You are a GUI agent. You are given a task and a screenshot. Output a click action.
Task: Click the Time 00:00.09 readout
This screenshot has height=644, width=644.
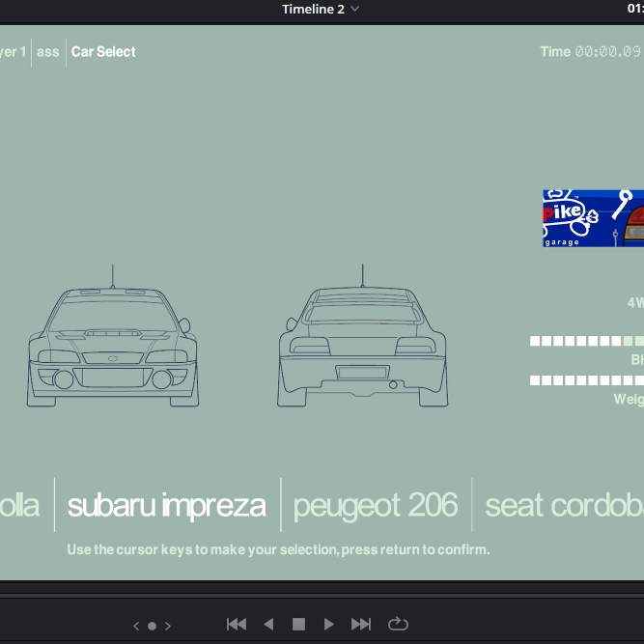pyautogui.click(x=590, y=52)
